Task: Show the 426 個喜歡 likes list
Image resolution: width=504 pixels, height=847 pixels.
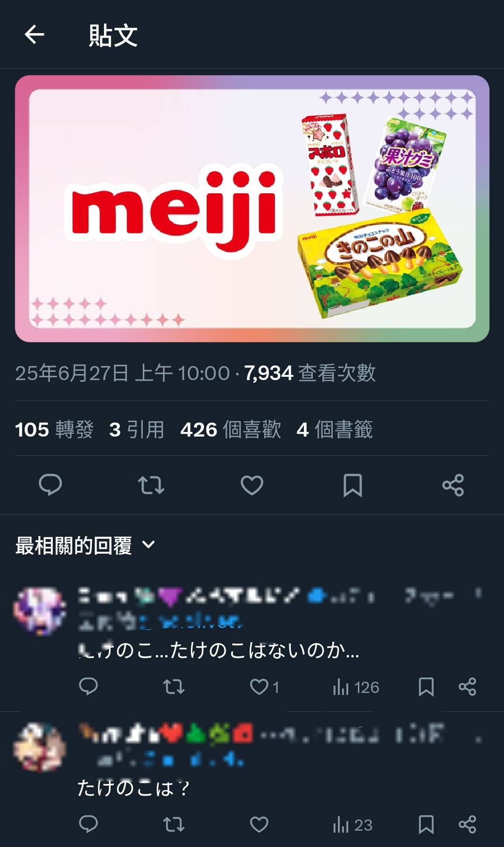Action: [231, 430]
